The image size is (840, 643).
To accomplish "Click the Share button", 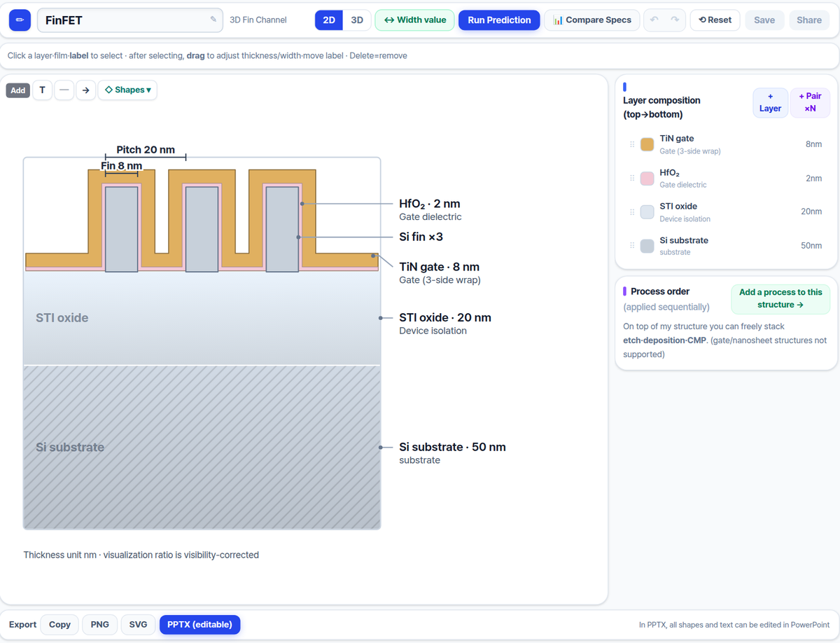I will point(809,20).
